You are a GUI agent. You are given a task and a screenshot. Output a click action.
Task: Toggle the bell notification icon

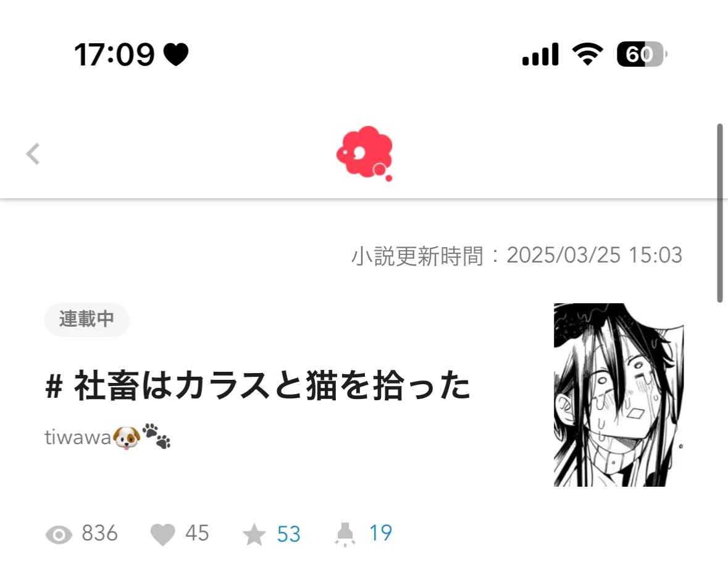345,534
